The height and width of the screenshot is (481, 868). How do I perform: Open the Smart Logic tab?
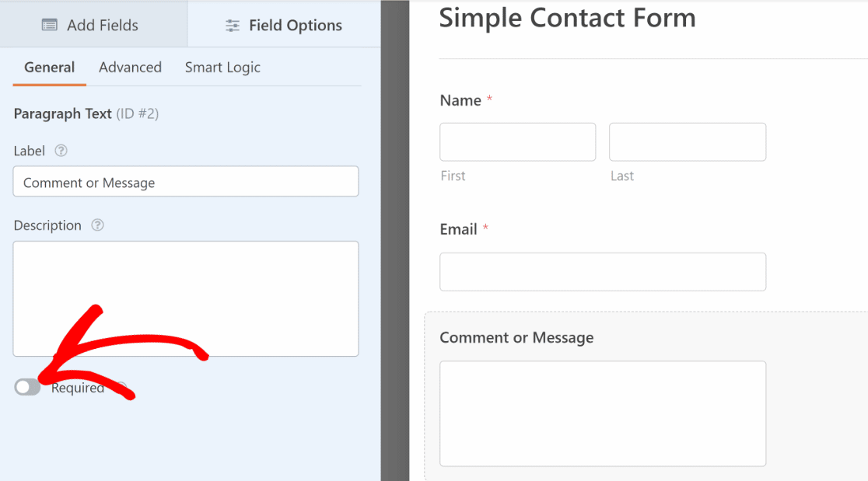(222, 68)
